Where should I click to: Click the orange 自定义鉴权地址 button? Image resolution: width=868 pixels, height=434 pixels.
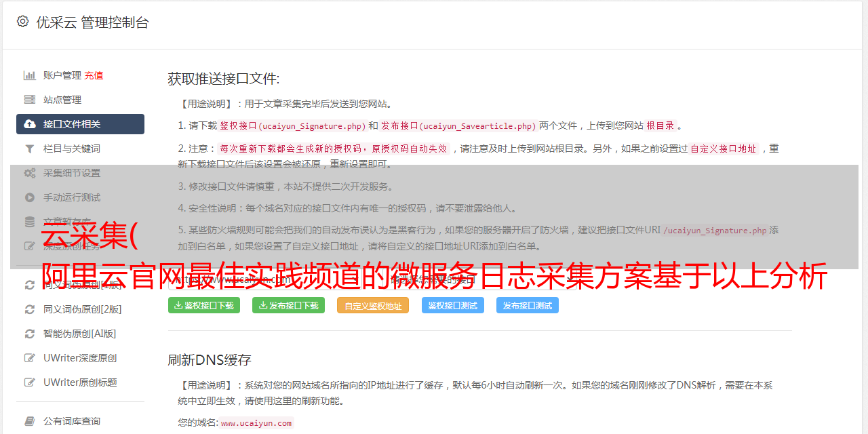pyautogui.click(x=373, y=305)
